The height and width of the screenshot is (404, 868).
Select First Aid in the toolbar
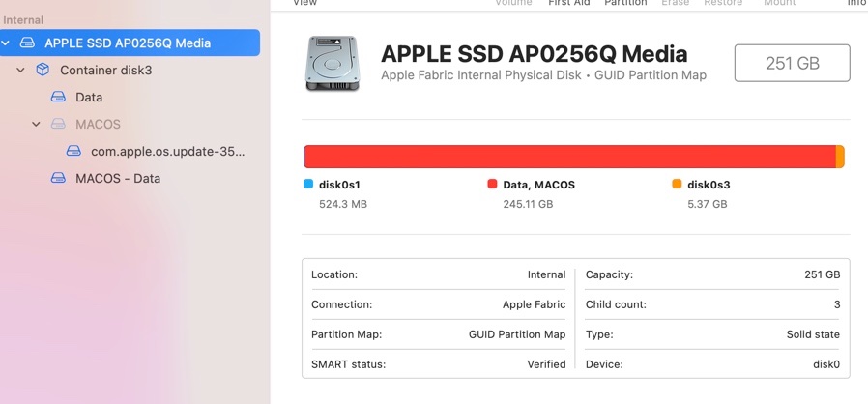(x=571, y=3)
